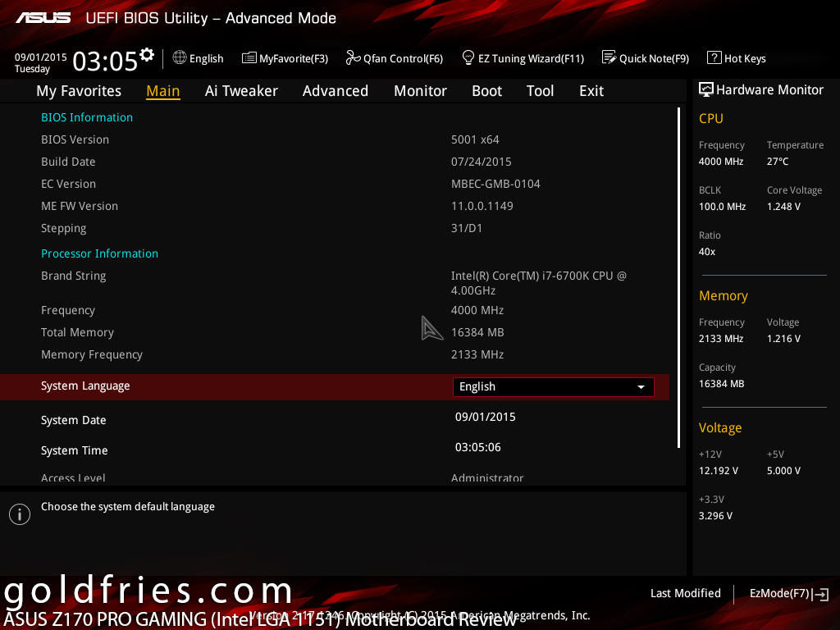Click the globe language icon
Viewport: 840px width, 630px height.
180,57
